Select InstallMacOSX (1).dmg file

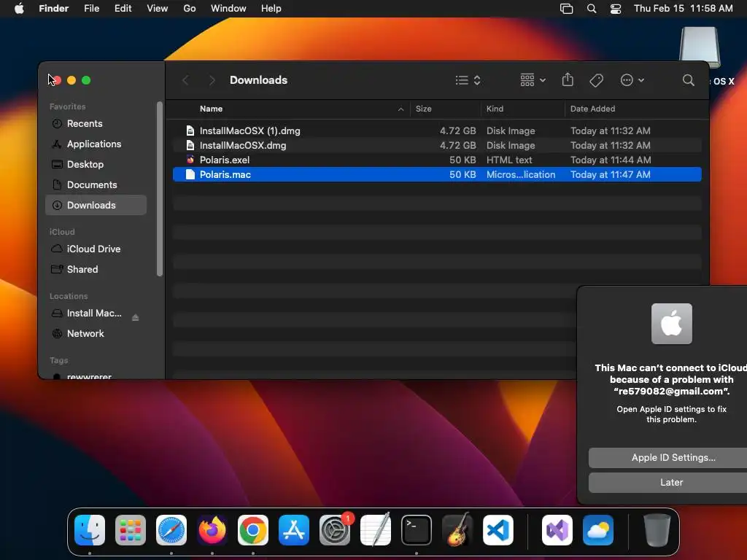(x=437, y=131)
